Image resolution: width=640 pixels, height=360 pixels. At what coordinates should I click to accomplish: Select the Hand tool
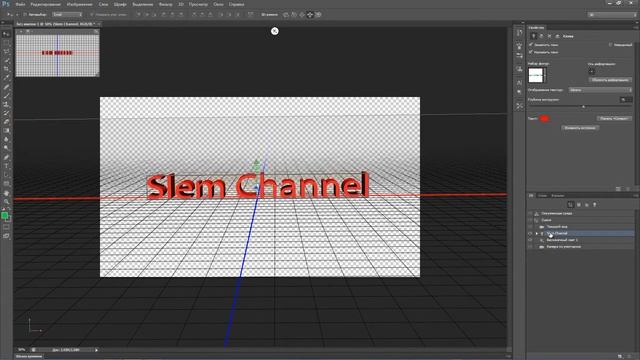(6, 193)
